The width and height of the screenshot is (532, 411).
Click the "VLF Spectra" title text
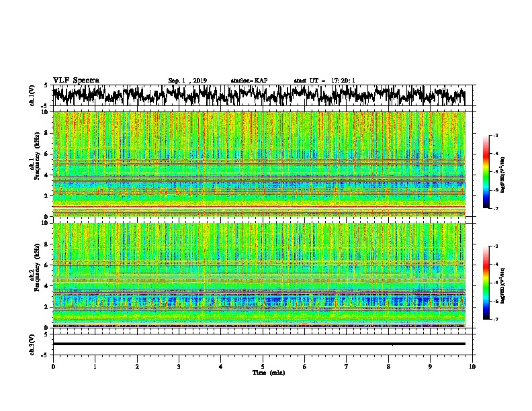[x=76, y=81]
